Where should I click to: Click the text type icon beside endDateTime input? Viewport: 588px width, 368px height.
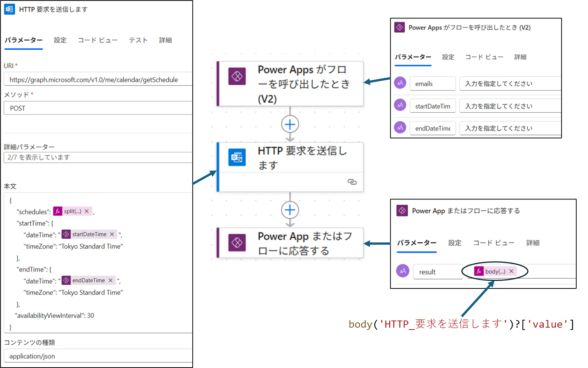(400, 127)
